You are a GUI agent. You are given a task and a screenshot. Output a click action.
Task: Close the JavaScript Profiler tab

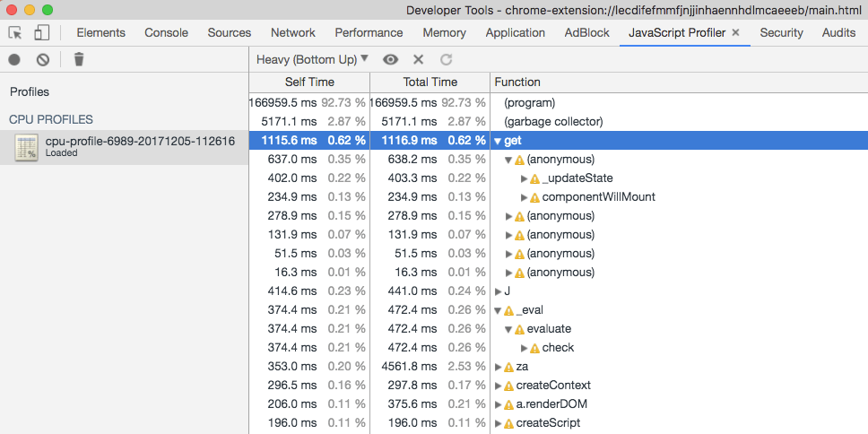(735, 32)
